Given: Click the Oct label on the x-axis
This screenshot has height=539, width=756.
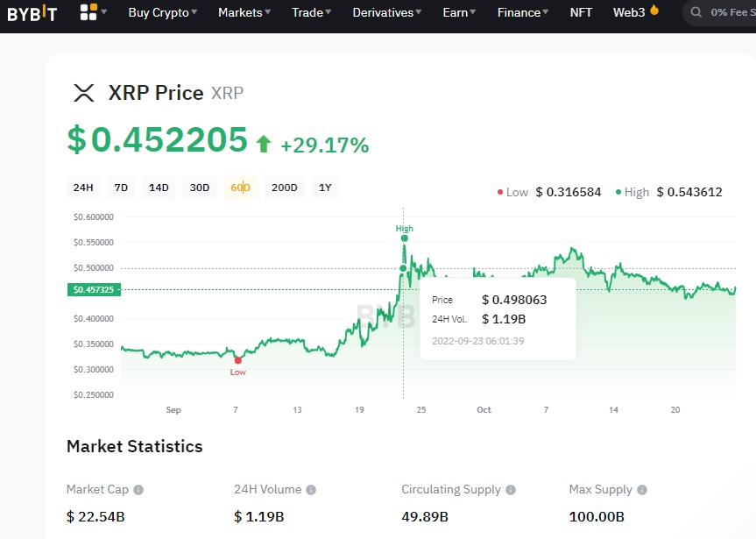Looking at the screenshot, I should pos(484,409).
